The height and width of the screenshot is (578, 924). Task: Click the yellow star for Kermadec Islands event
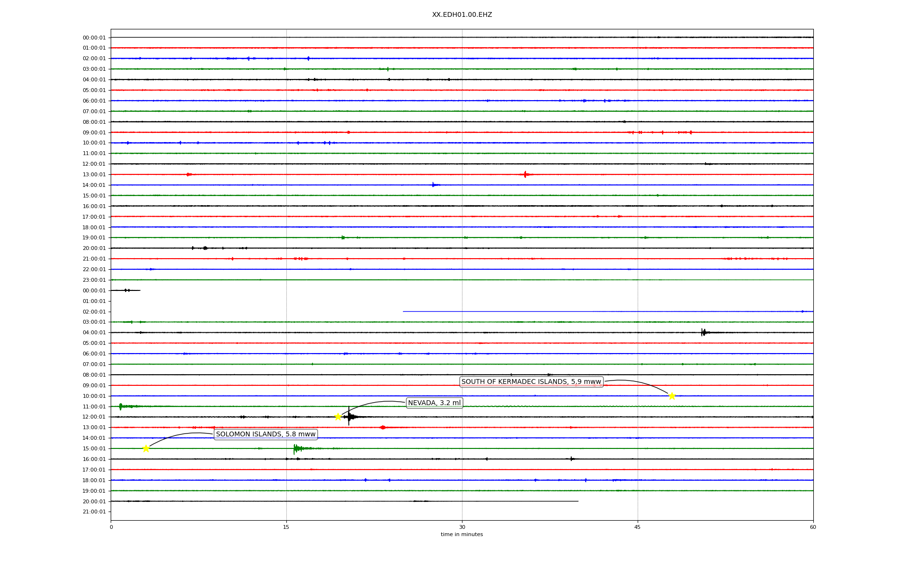672,396
